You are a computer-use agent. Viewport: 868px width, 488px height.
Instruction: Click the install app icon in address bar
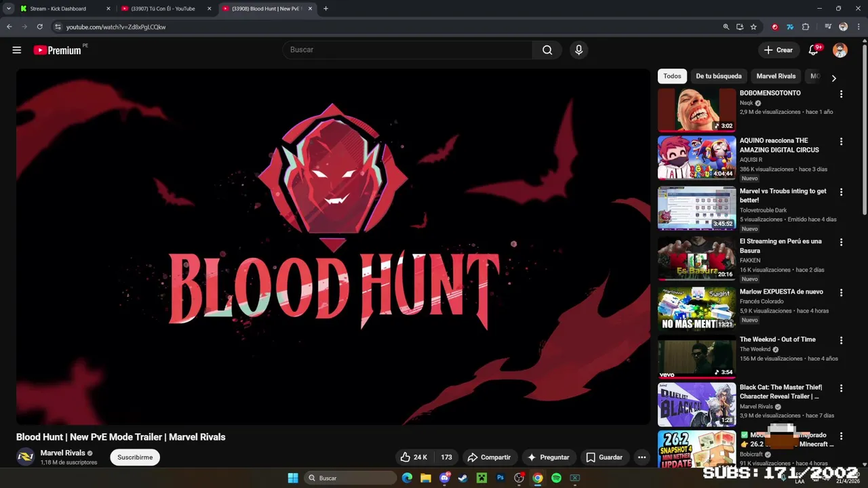click(740, 27)
